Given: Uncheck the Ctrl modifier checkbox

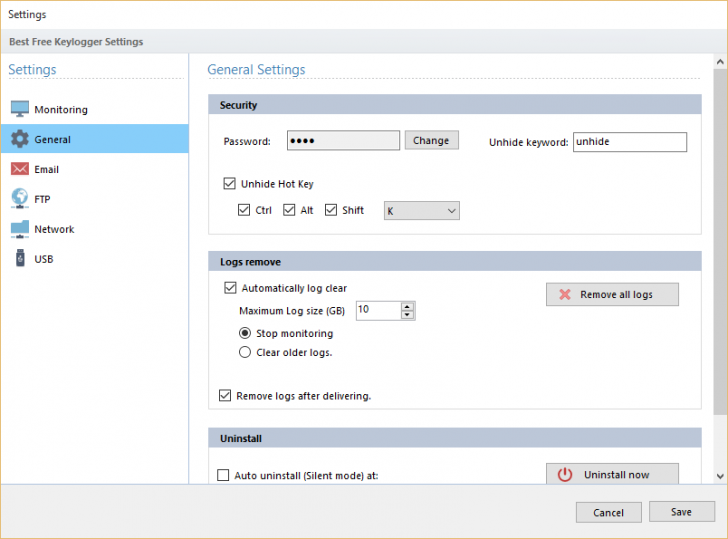Looking at the screenshot, I should 244,210.
